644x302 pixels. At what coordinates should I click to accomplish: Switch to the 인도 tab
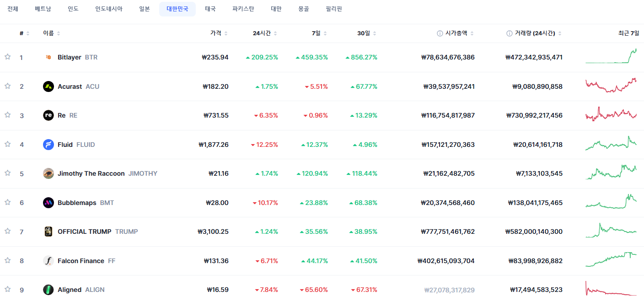click(73, 9)
